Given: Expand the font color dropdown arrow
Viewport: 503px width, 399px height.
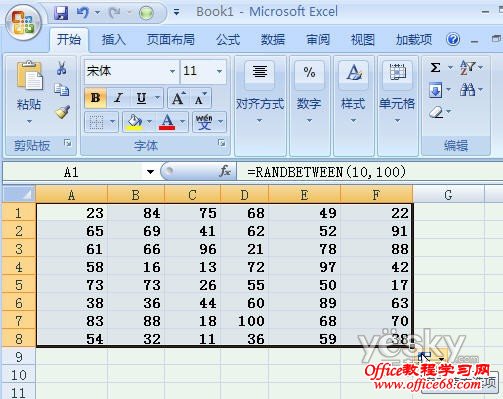Looking at the screenshot, I should tap(182, 122).
